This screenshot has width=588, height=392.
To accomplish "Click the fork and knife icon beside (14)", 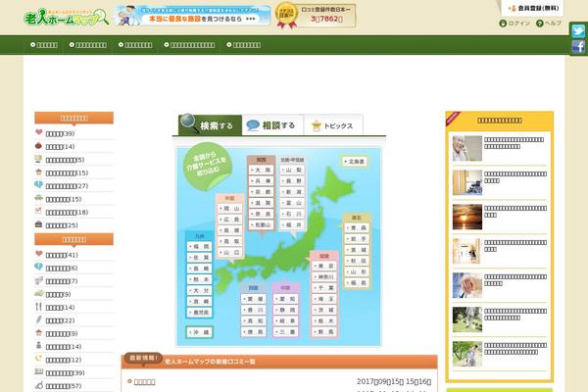I will point(38,307).
